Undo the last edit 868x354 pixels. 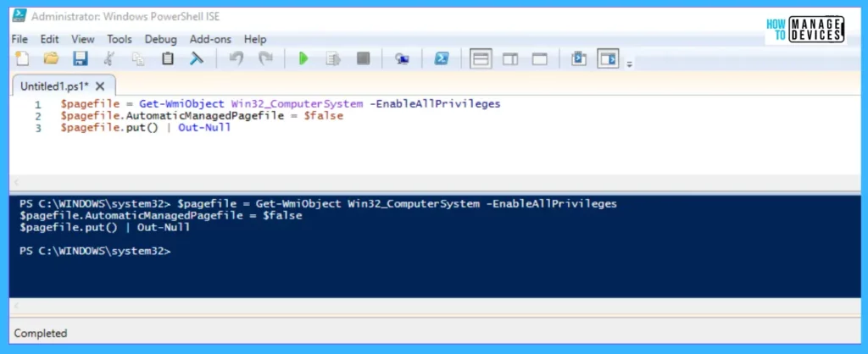(236, 58)
